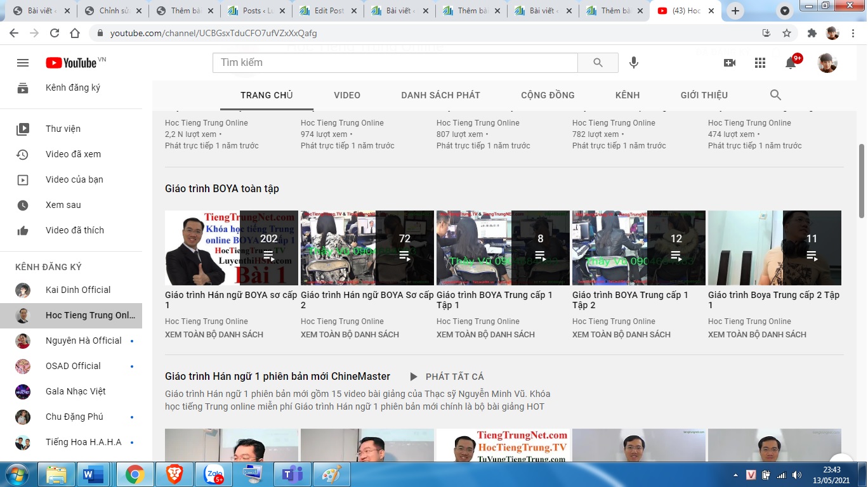The height and width of the screenshot is (487, 868).
Task: Open Kai Dinh Official channel
Action: pos(71,290)
